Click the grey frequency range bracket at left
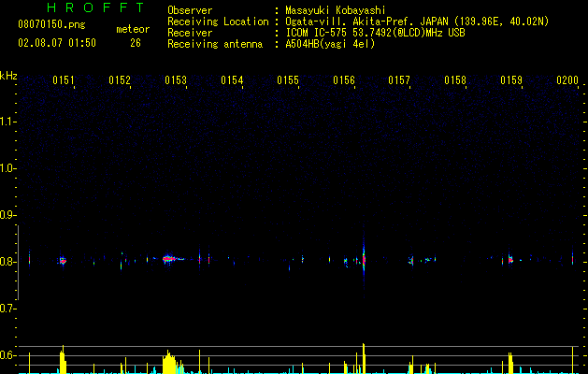 pos(18,263)
